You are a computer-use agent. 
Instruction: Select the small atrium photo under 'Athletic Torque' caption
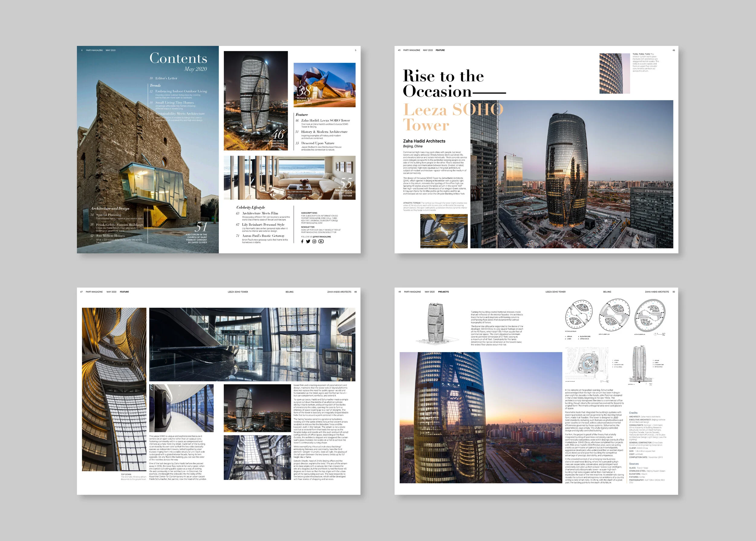tap(444, 231)
